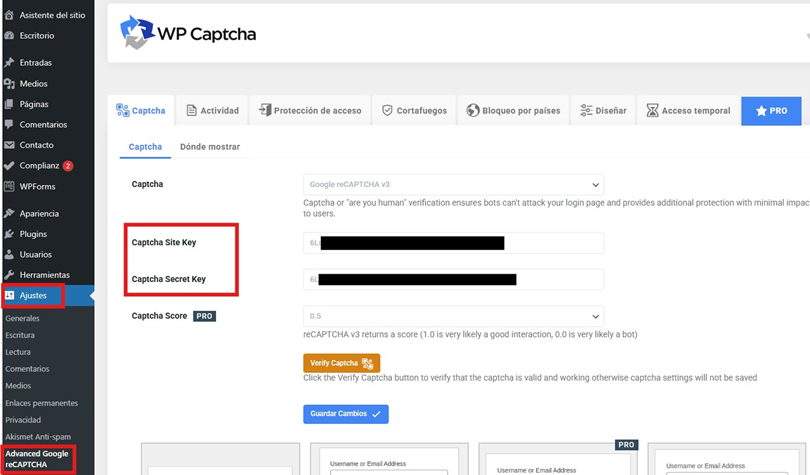Click the Captcha Site Key input field
Screen dimensions: 810x475
click(453, 243)
